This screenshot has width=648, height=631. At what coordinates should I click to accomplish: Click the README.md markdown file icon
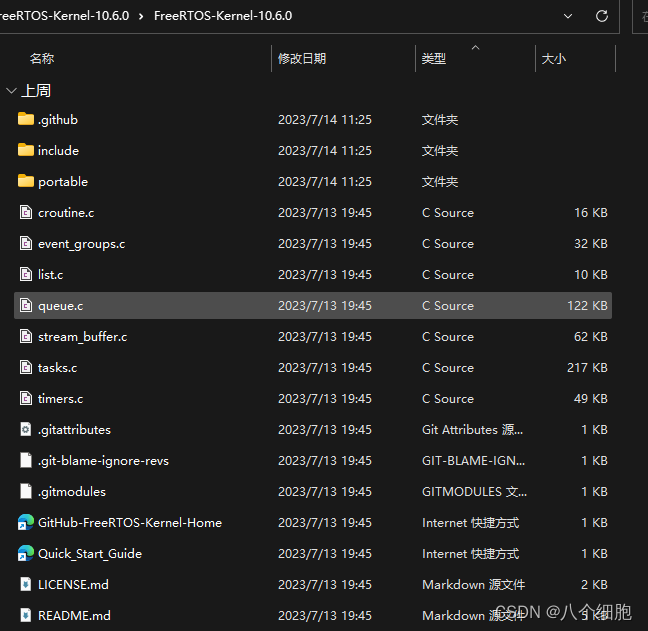tap(26, 615)
